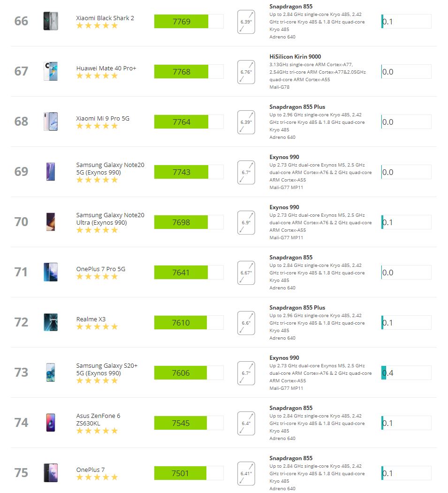448x493 pixels.
Task: Open the OnePlus 7 phone thumbnail
Action: click(51, 473)
